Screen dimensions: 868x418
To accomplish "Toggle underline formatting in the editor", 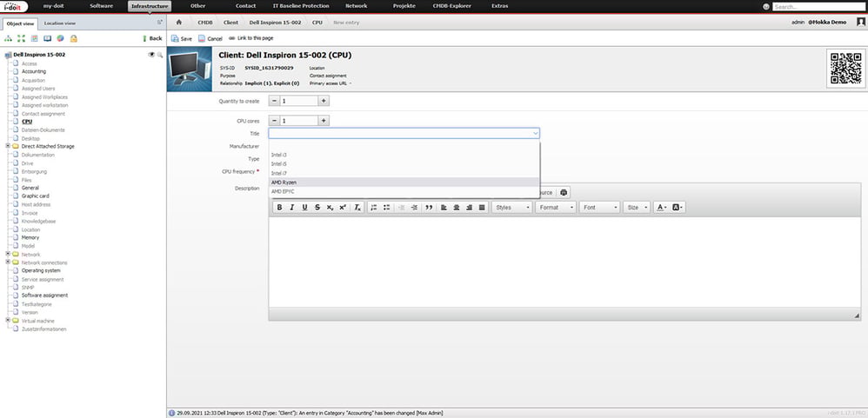I will (x=304, y=208).
